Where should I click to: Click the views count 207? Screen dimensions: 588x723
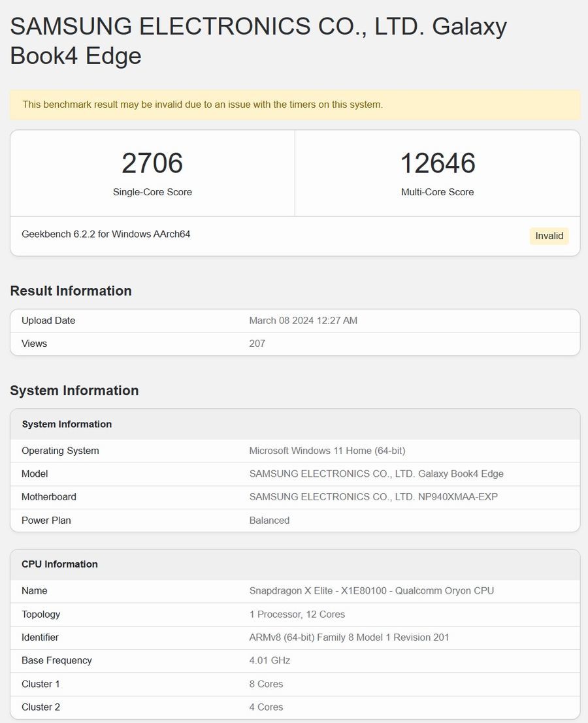point(257,344)
